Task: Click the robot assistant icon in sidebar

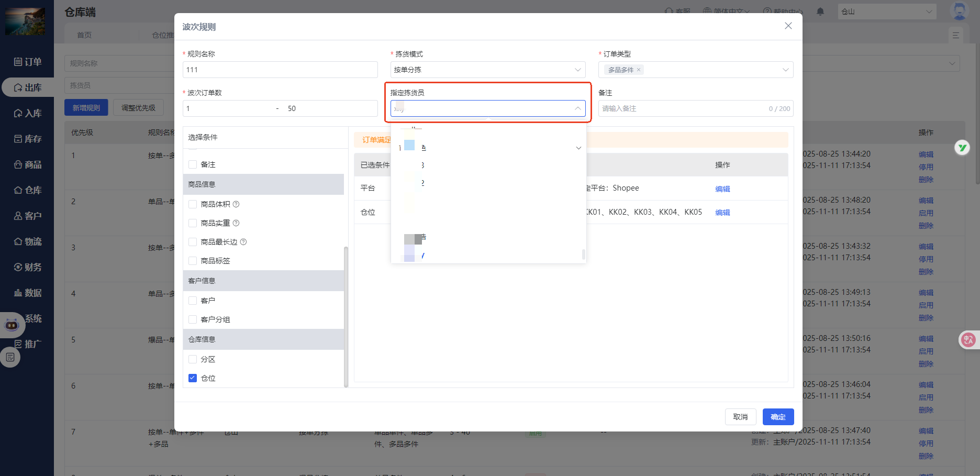Action: tap(12, 325)
